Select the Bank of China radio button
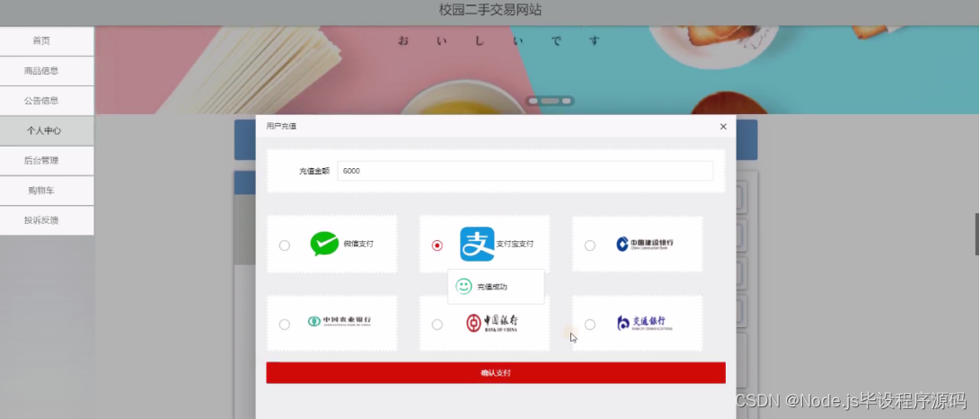Viewport: 980px width, 419px height. pyautogui.click(x=437, y=325)
